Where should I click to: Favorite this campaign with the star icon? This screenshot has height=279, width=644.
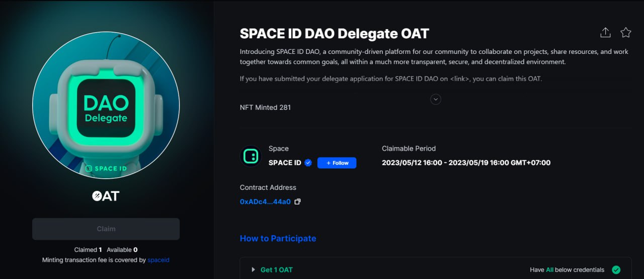(x=625, y=33)
